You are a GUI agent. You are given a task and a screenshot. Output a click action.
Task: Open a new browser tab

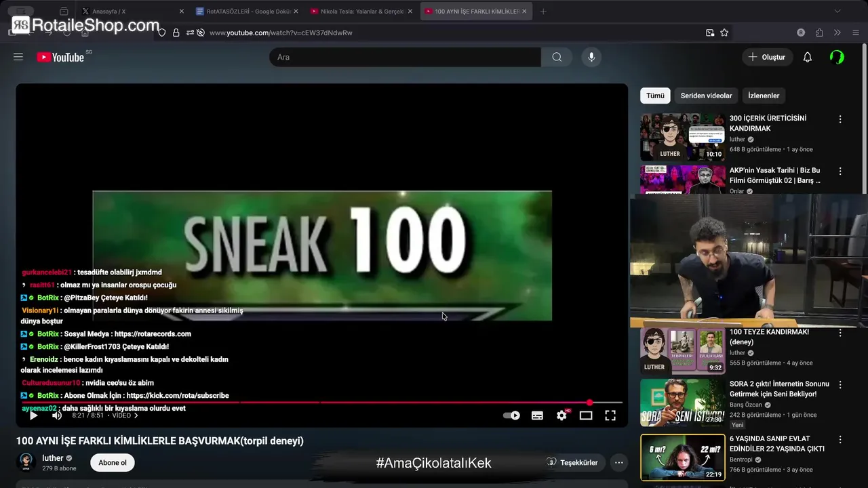(x=543, y=12)
